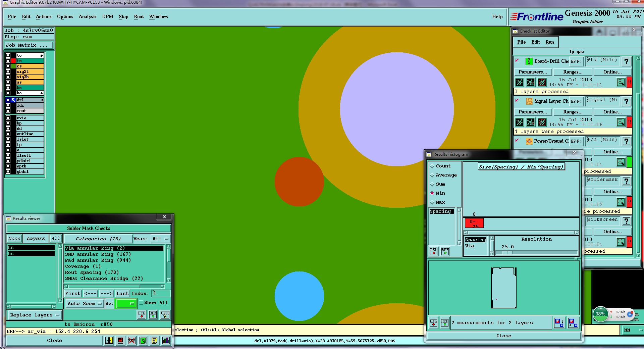
Task: Click Parameters... for Board-Drill Check
Action: pyautogui.click(x=533, y=72)
